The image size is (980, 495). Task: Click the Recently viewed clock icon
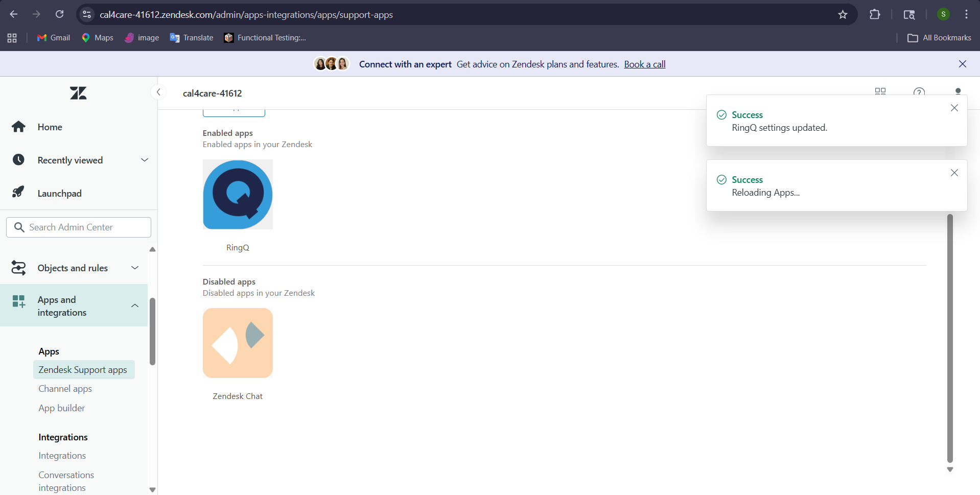[18, 160]
